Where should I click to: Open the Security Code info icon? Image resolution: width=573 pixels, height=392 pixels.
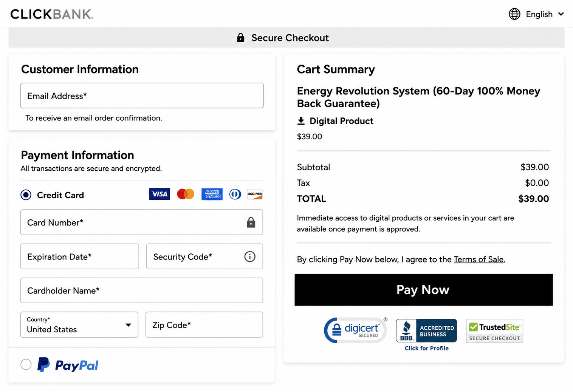click(x=250, y=257)
